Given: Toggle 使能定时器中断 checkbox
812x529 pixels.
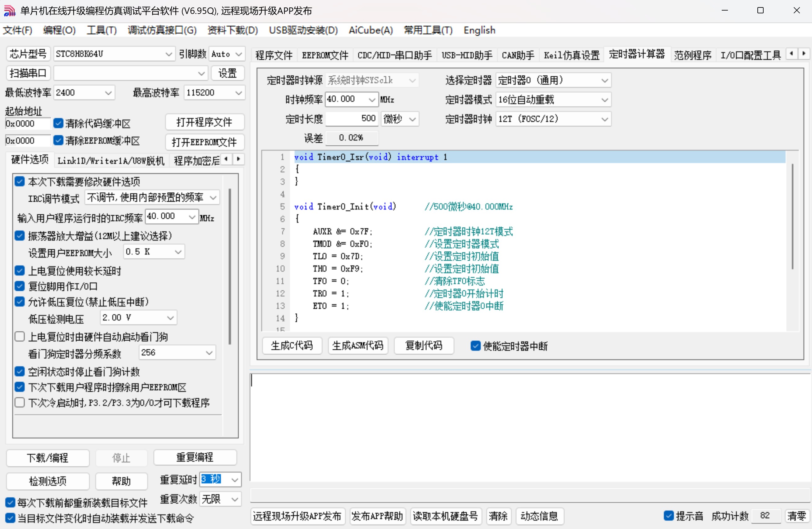Looking at the screenshot, I should (475, 346).
